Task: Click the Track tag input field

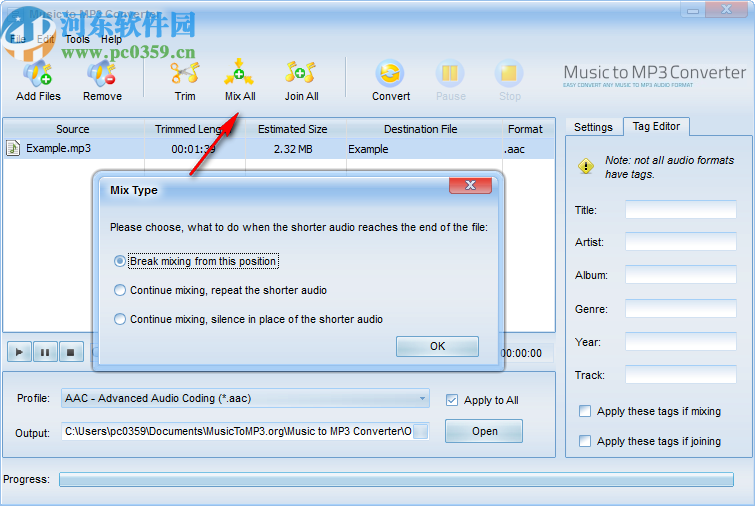Action: 680,375
